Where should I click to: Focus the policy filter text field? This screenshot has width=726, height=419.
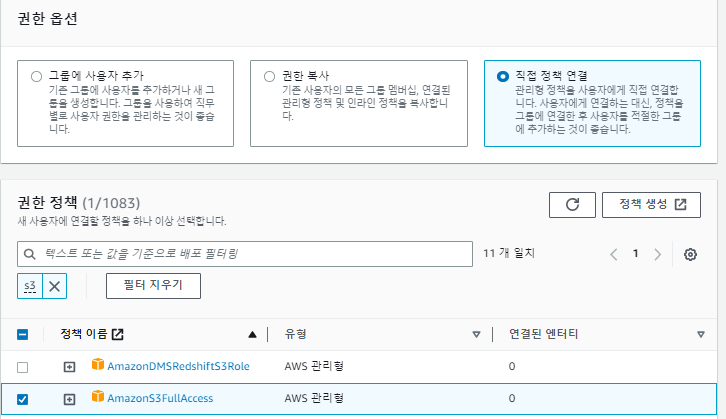point(245,254)
